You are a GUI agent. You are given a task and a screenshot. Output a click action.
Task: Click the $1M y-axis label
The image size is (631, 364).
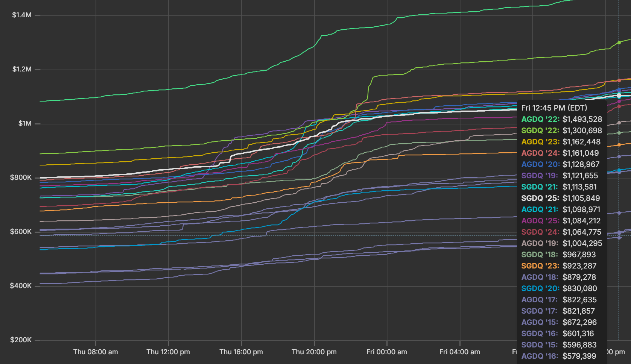[25, 123]
